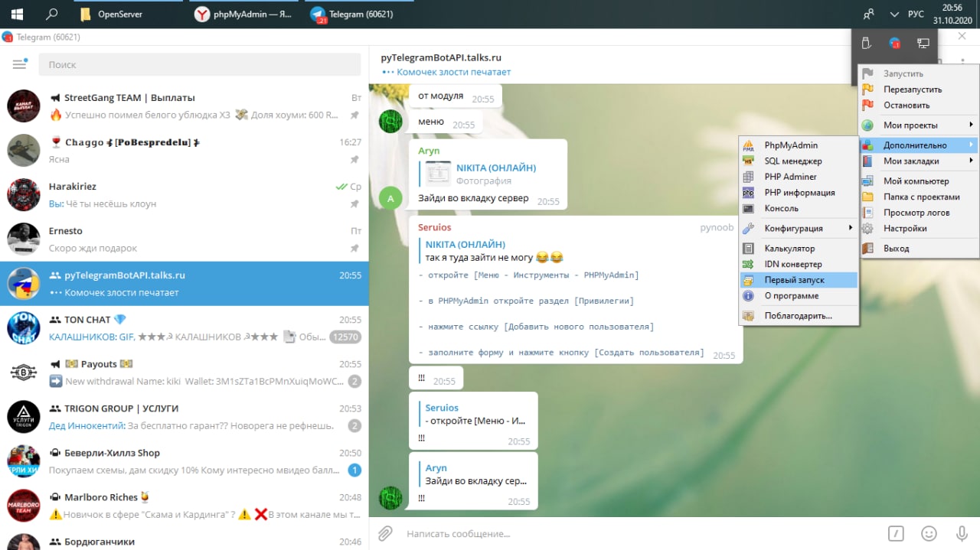
Task: Click sender name Aryn in top message
Action: pyautogui.click(x=429, y=151)
